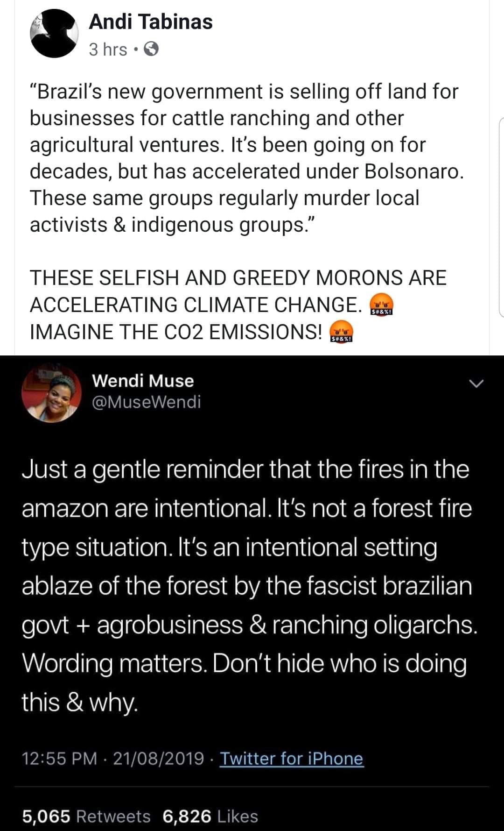The height and width of the screenshot is (831, 504).
Task: View the 6,826 Likes list
Action: (210, 816)
